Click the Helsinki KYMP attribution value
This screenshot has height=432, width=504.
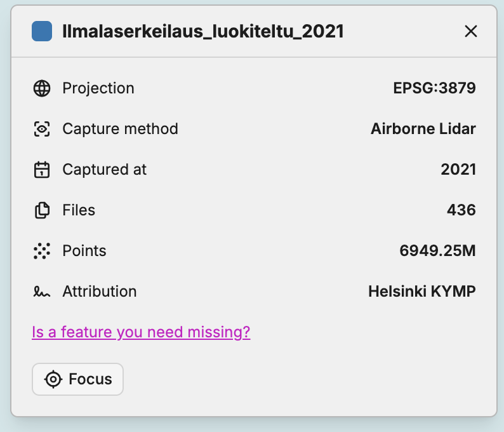point(421,292)
